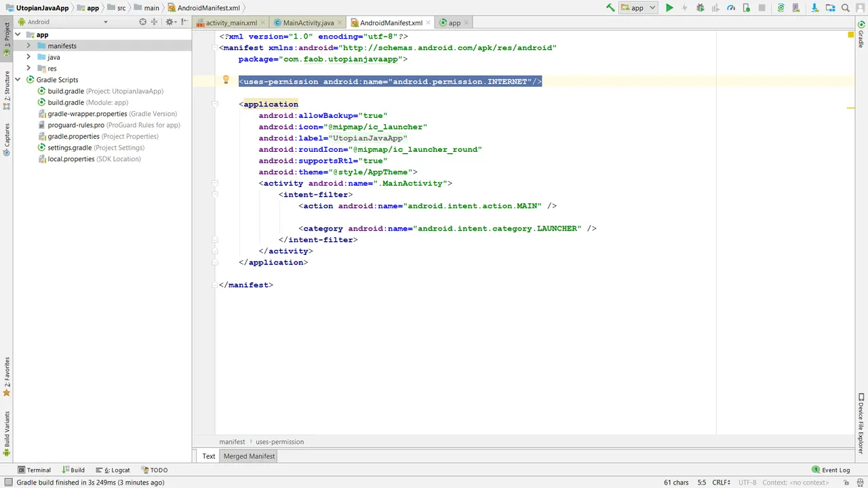868x488 pixels.
Task: Open the Android view selector dropdown
Action: point(64,22)
